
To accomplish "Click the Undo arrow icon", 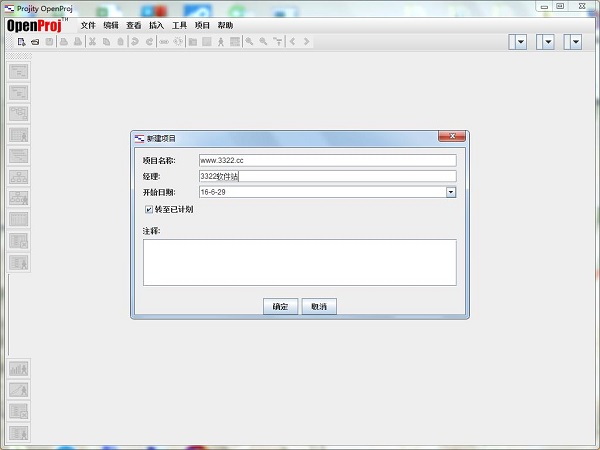I will (x=135, y=42).
